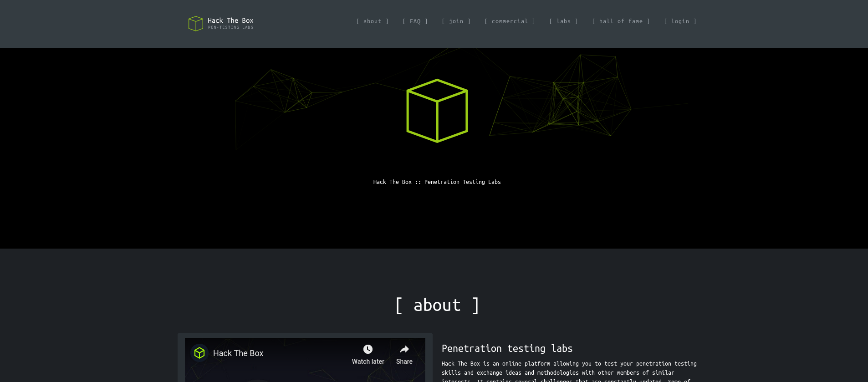The width and height of the screenshot is (868, 382).
Task: Click the Penetration testing labs subheading
Action: coord(507,349)
